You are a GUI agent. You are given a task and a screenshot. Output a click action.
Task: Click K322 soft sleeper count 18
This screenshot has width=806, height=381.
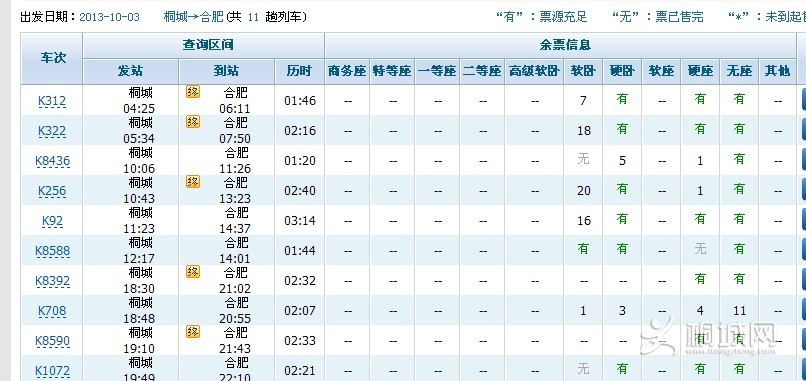coord(583,131)
